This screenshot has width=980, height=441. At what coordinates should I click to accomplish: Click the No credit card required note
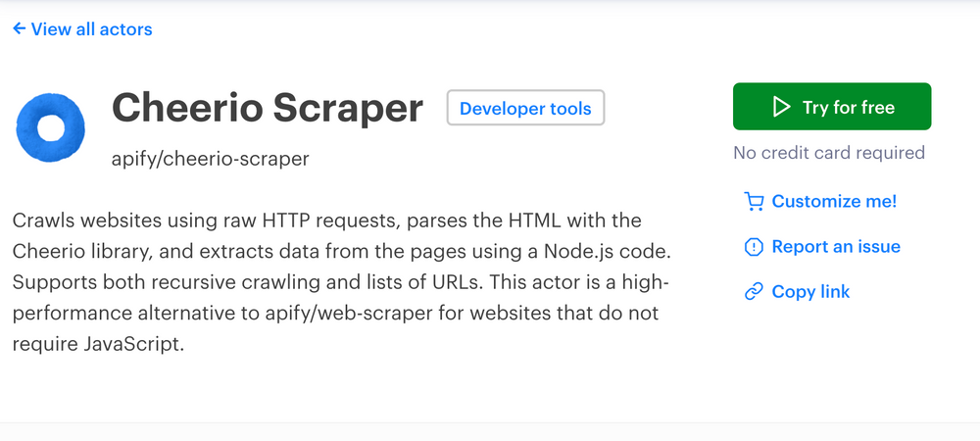[829, 153]
